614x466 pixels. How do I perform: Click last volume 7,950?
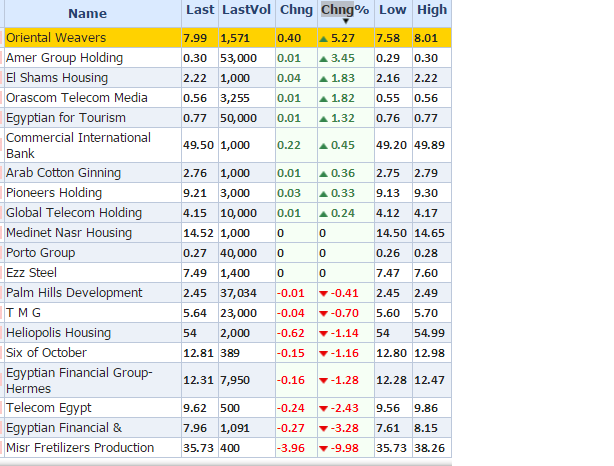(x=235, y=380)
